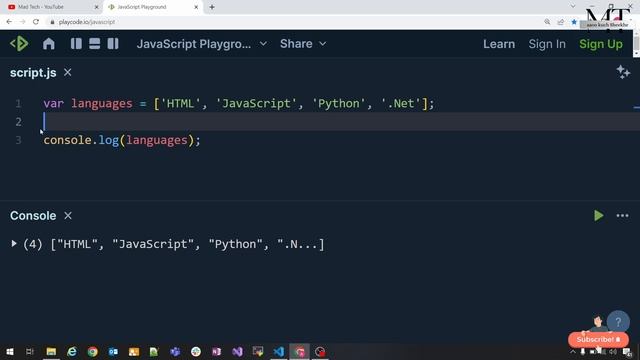Screen dimensions: 640x360
Task: Click the volume speaker icon in system tray
Action: (x=613, y=352)
